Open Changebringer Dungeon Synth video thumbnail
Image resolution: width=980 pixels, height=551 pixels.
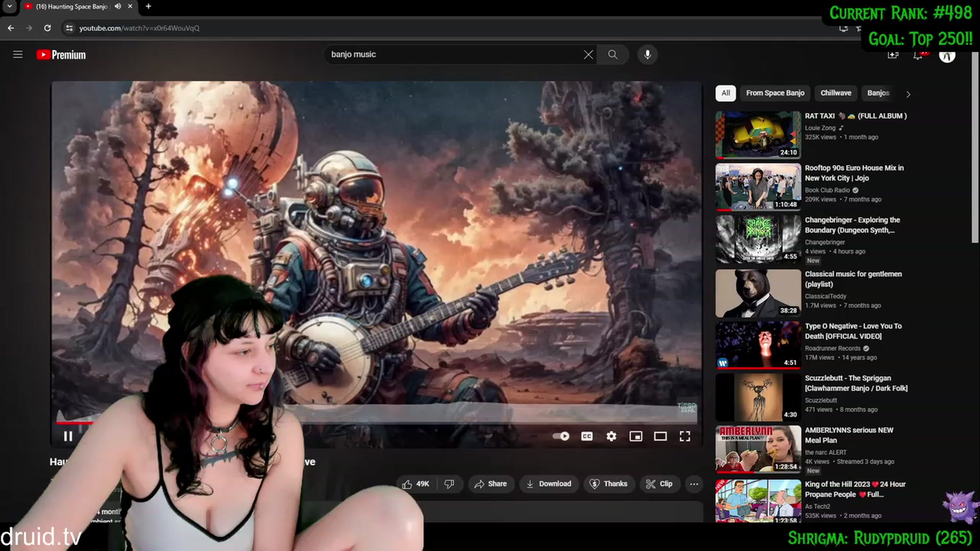(x=758, y=239)
